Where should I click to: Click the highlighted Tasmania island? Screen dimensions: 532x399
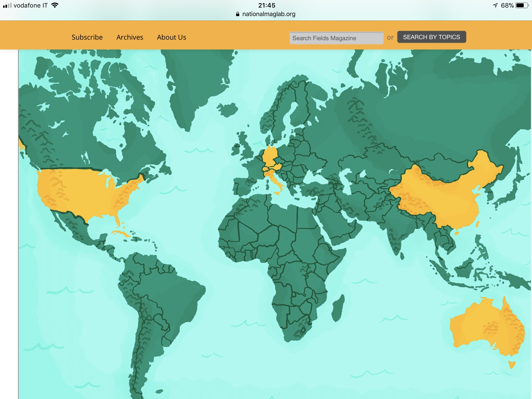coord(511,364)
